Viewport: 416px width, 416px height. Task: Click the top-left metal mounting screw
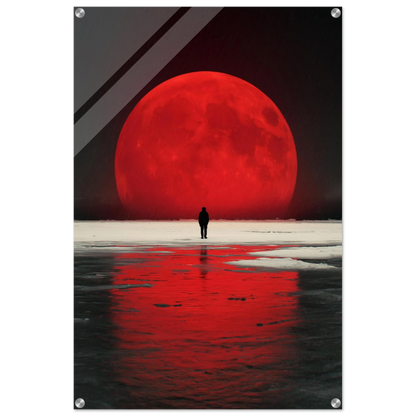(x=80, y=13)
